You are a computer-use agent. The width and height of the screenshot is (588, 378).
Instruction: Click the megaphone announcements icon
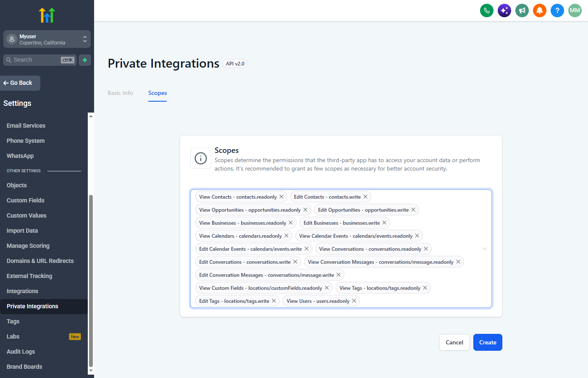(522, 10)
